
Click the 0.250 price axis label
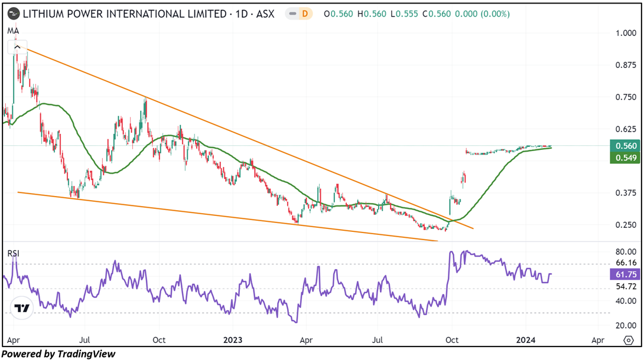[626, 225]
